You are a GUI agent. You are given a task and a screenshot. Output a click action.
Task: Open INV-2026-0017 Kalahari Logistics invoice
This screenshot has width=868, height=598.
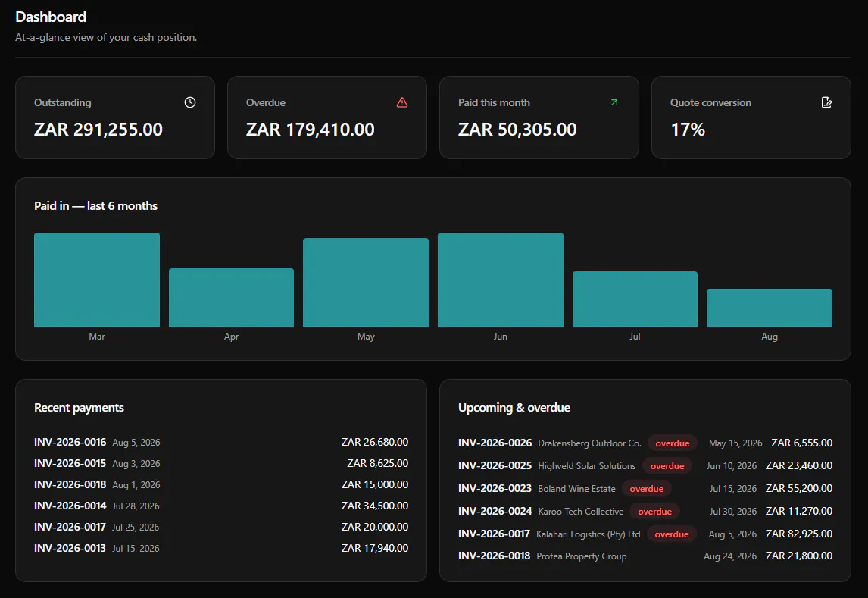(x=494, y=534)
